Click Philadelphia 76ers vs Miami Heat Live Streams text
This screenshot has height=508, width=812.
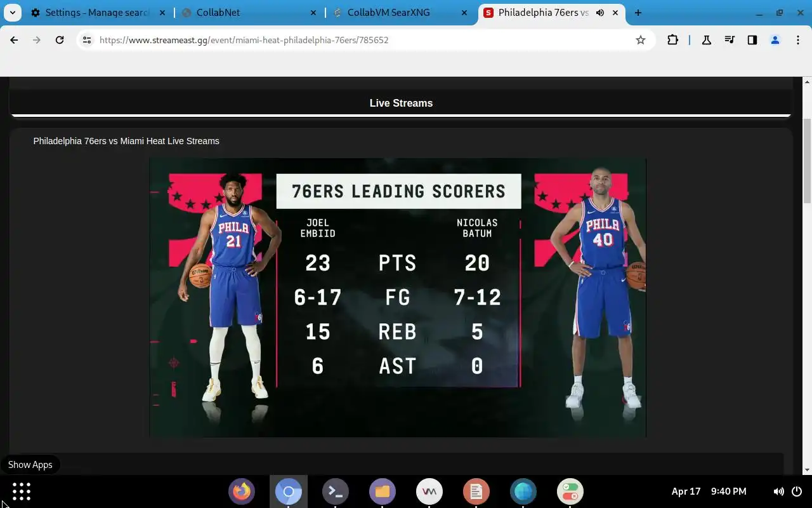pos(126,141)
